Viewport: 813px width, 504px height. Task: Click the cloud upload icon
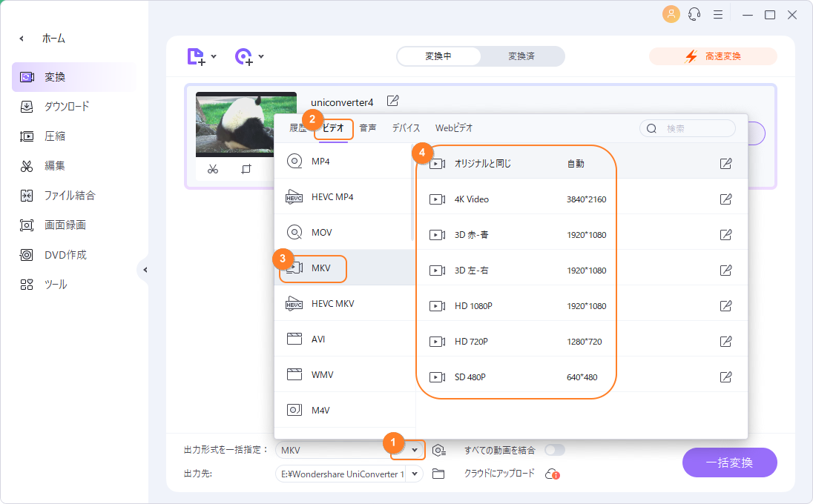pos(552,474)
